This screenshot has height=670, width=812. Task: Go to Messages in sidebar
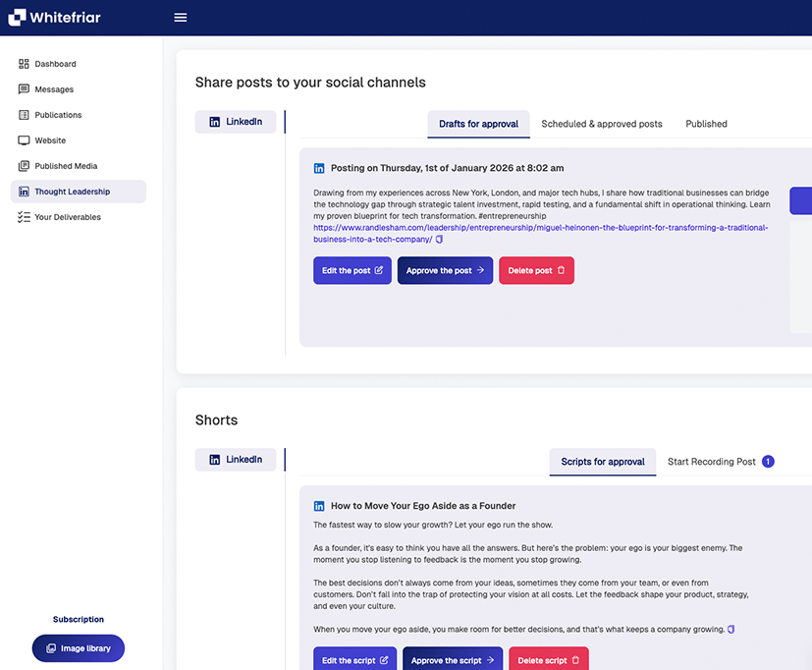coord(54,89)
